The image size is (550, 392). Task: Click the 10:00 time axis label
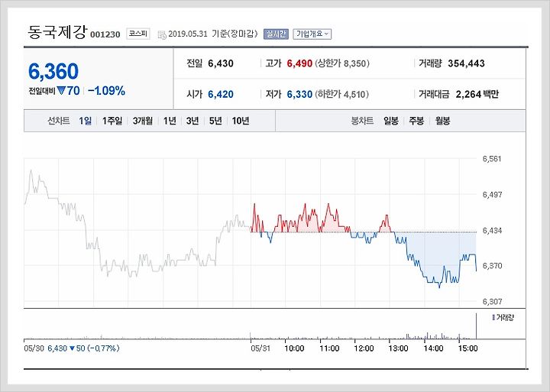click(x=294, y=348)
